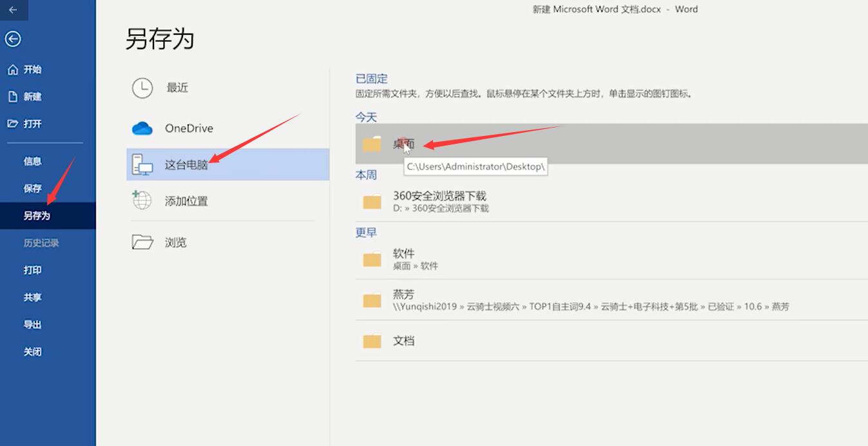Click the top-left window back arrow
868x446 pixels.
point(13,10)
